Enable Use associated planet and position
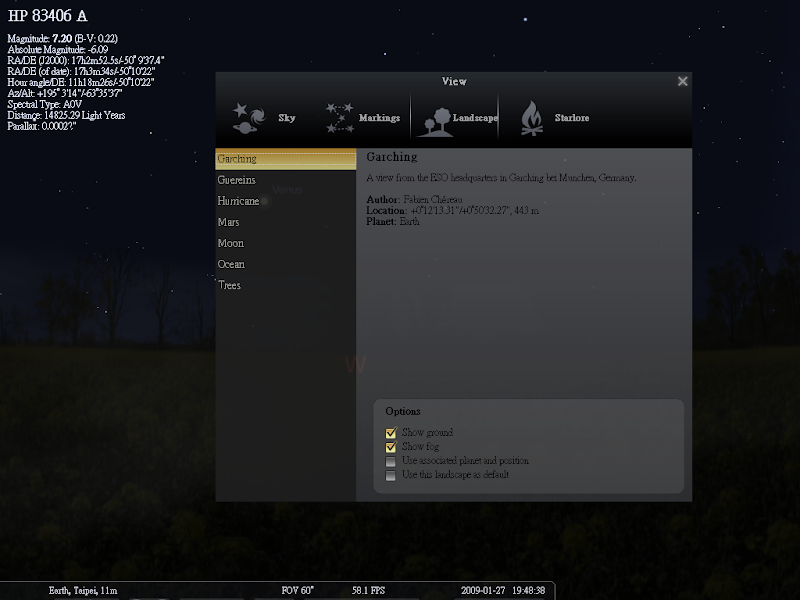 391,461
